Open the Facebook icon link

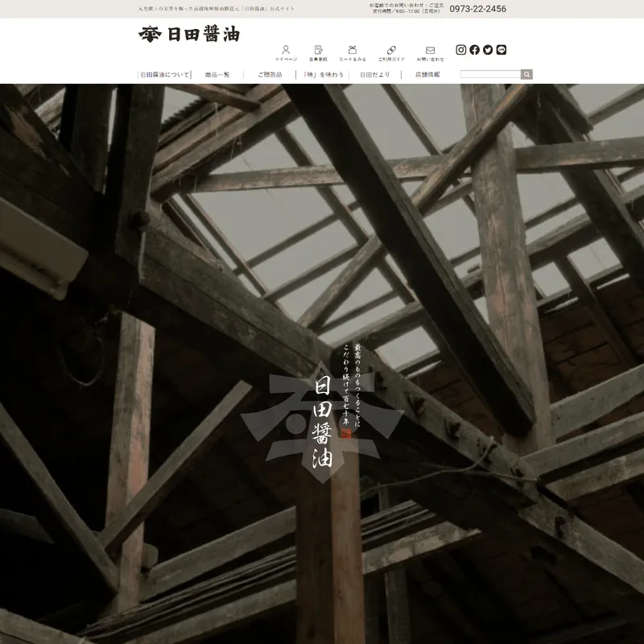point(474,50)
